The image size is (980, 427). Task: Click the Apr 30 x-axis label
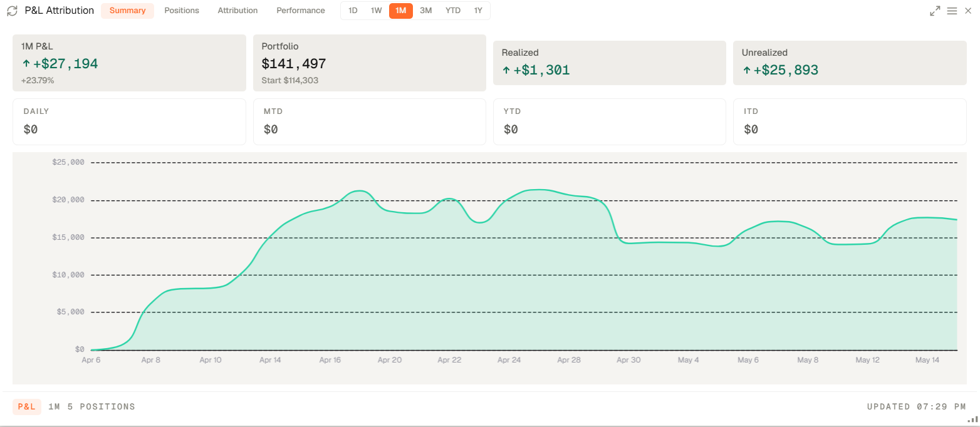click(x=628, y=360)
